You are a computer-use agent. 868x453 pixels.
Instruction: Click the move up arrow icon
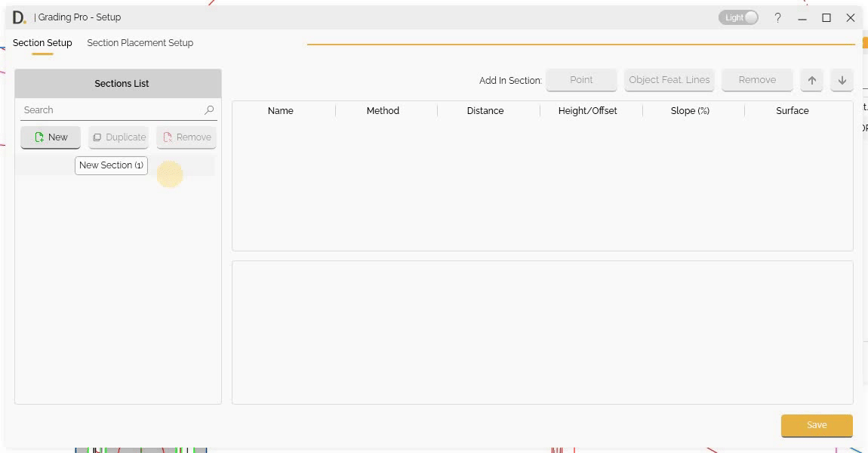tap(811, 79)
